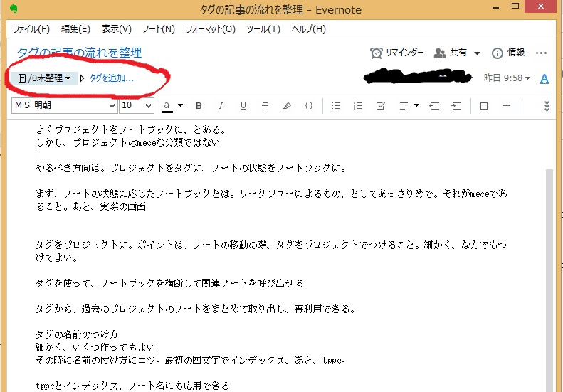Toggle underline formatting button
The height and width of the screenshot is (392, 563).
point(243,106)
